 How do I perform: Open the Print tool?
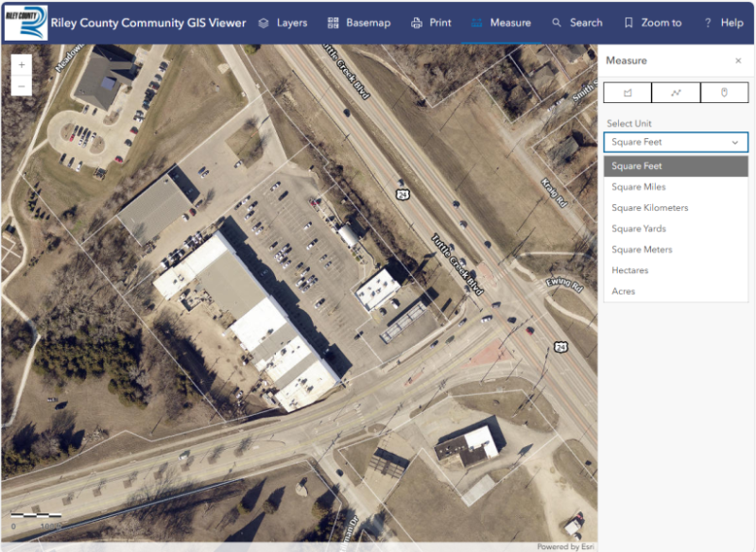[431, 23]
